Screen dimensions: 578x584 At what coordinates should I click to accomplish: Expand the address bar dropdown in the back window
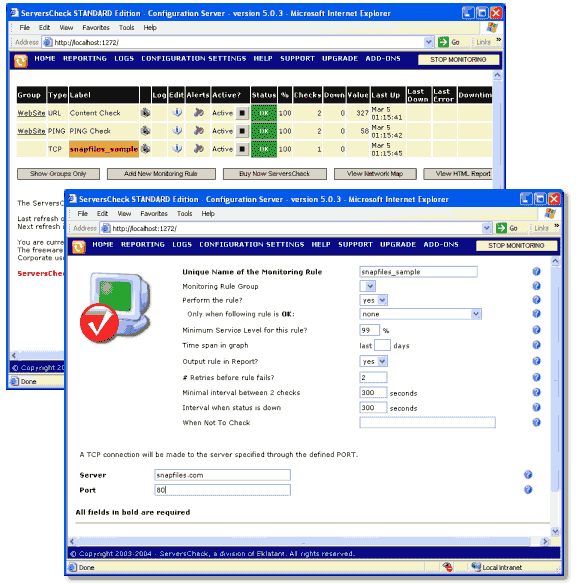point(429,42)
